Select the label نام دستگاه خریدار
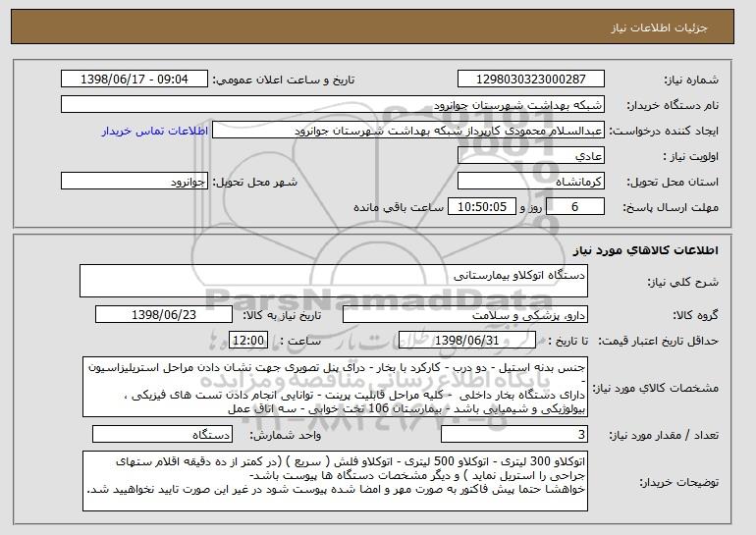 point(673,105)
